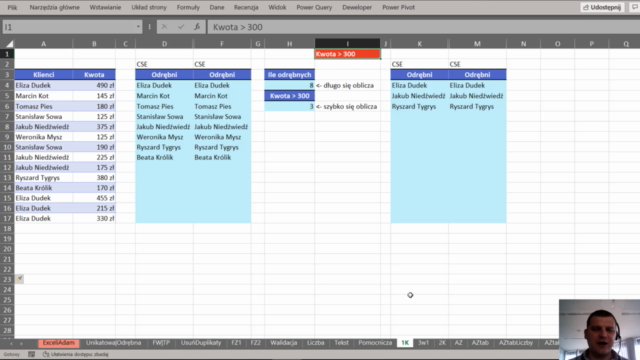The image size is (640, 360).
Task: Switch to FZ1 sheet tab
Action: click(x=236, y=343)
